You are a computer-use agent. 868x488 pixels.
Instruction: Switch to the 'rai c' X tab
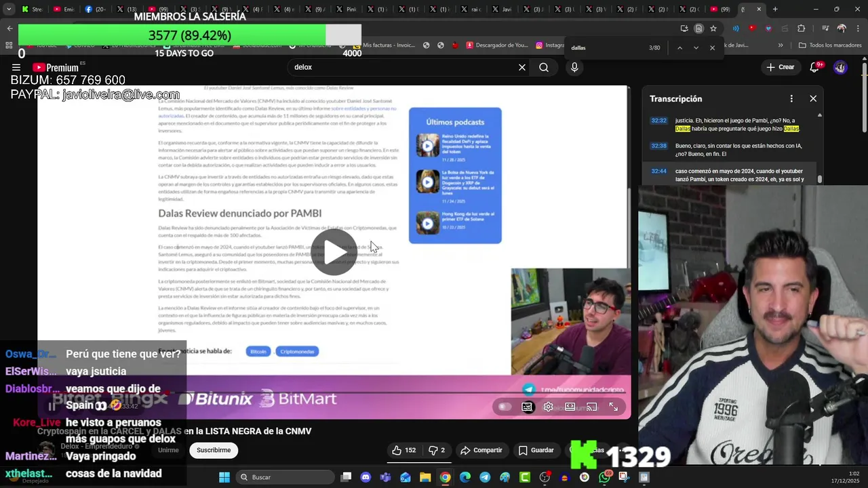point(471,9)
